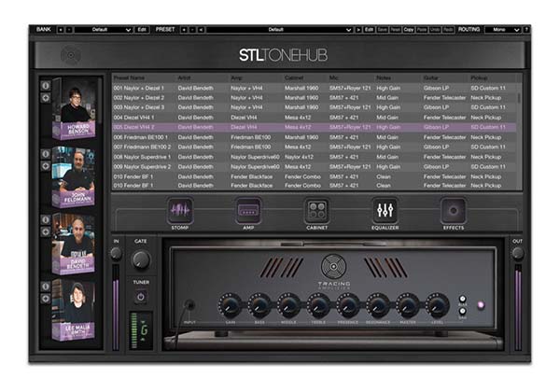
Task: Click add icon for David Bendeth pack
Action: pyautogui.click(x=46, y=231)
